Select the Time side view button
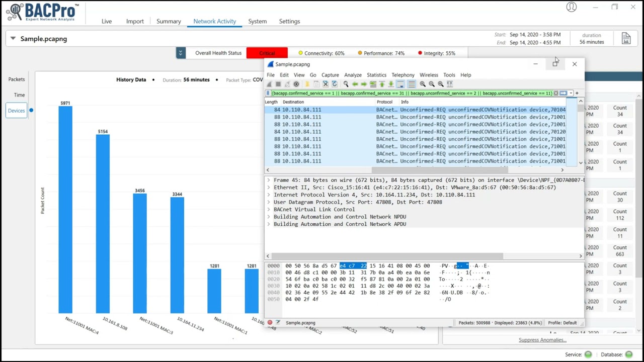The width and height of the screenshot is (644, 362). point(19,95)
